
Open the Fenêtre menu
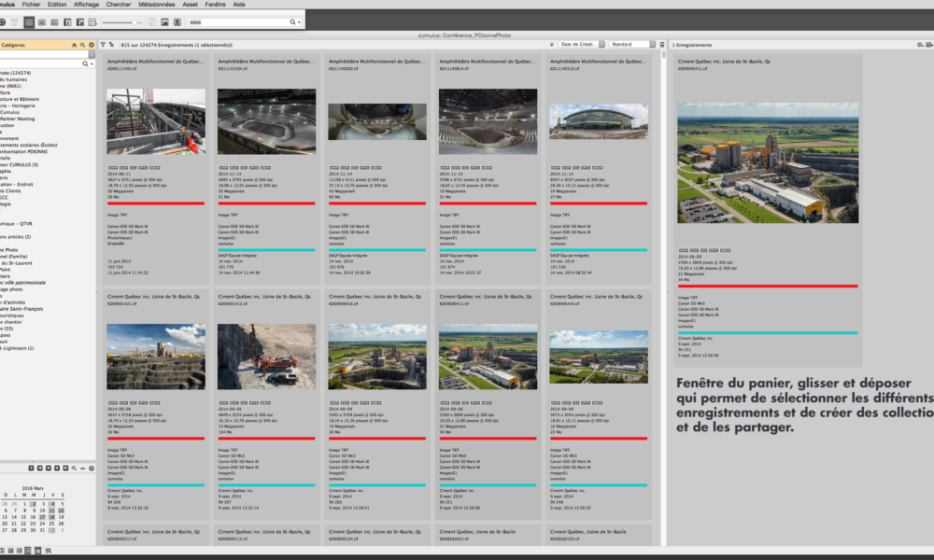215,4
